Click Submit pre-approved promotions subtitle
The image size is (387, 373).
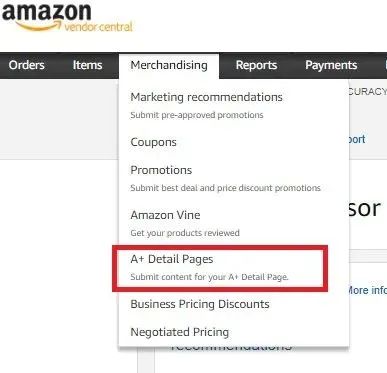point(197,115)
